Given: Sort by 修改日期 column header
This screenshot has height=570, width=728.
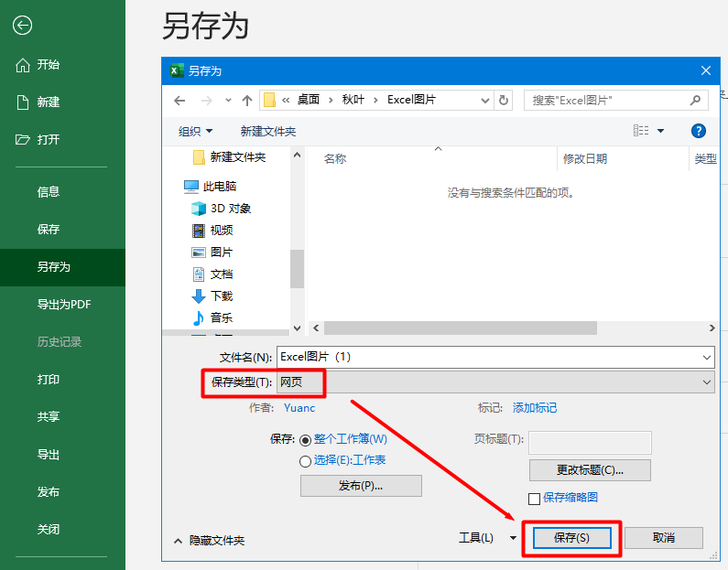Looking at the screenshot, I should tap(585, 159).
